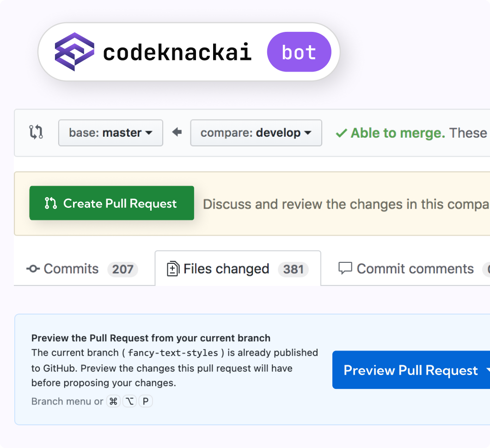Viewport: 490px width, 448px height.
Task: Click the green Able to merge checkmark
Action: tap(341, 133)
